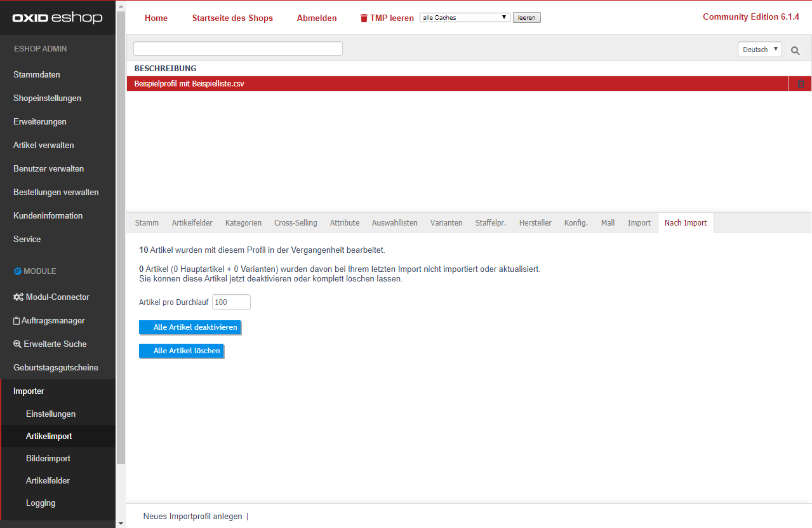The width and height of the screenshot is (812, 528).
Task: Open the Deutsch language dropdown
Action: point(759,50)
